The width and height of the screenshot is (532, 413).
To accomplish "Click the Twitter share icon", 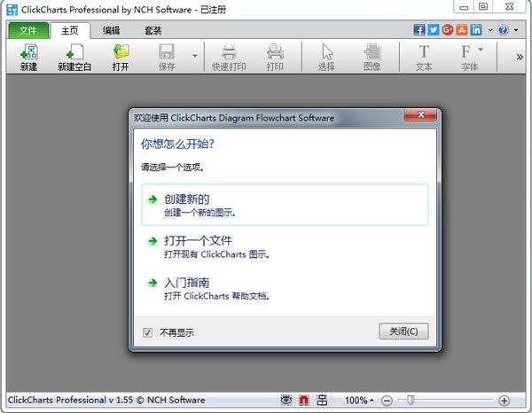I will click(434, 30).
